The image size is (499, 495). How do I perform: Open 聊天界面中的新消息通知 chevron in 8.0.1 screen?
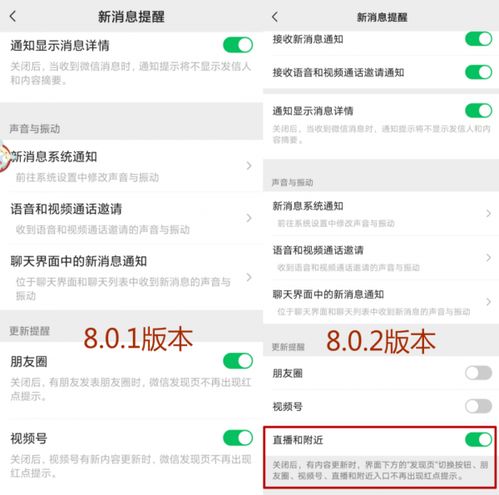tap(249, 277)
